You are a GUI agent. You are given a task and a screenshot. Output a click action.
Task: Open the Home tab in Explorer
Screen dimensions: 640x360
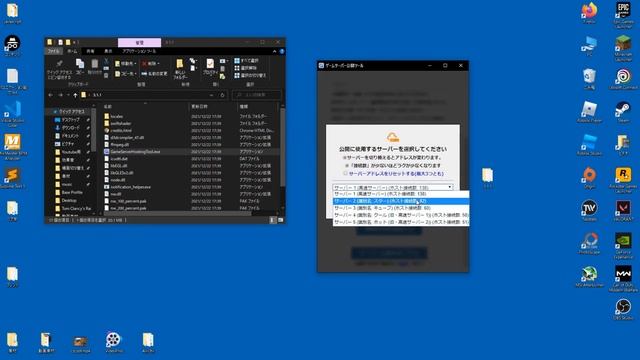click(72, 51)
